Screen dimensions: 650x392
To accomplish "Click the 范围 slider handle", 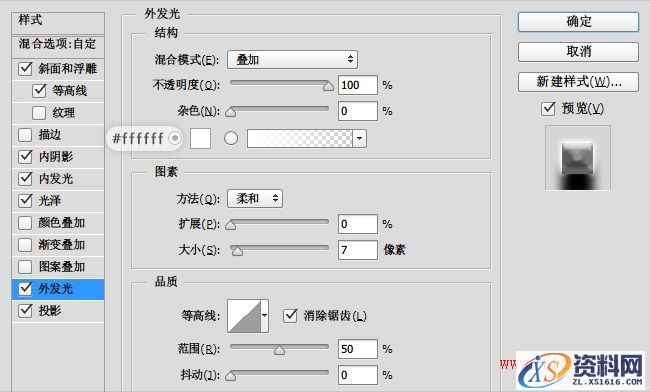I will point(279,350).
